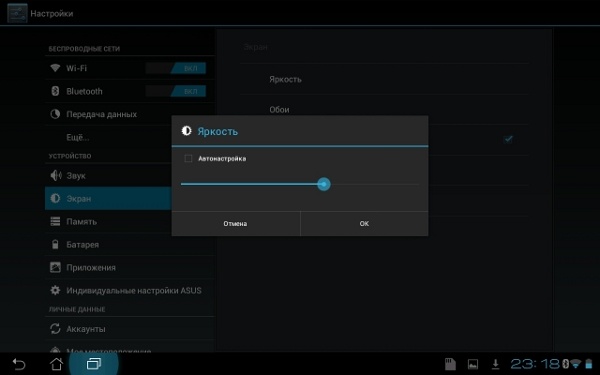Tap the Recent apps button

pos(94,364)
